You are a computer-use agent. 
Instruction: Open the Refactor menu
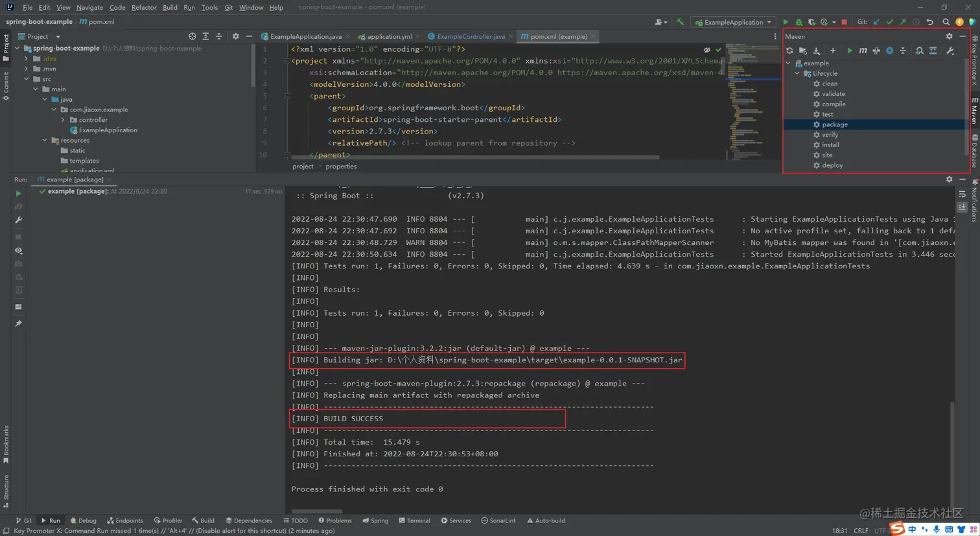(x=144, y=7)
